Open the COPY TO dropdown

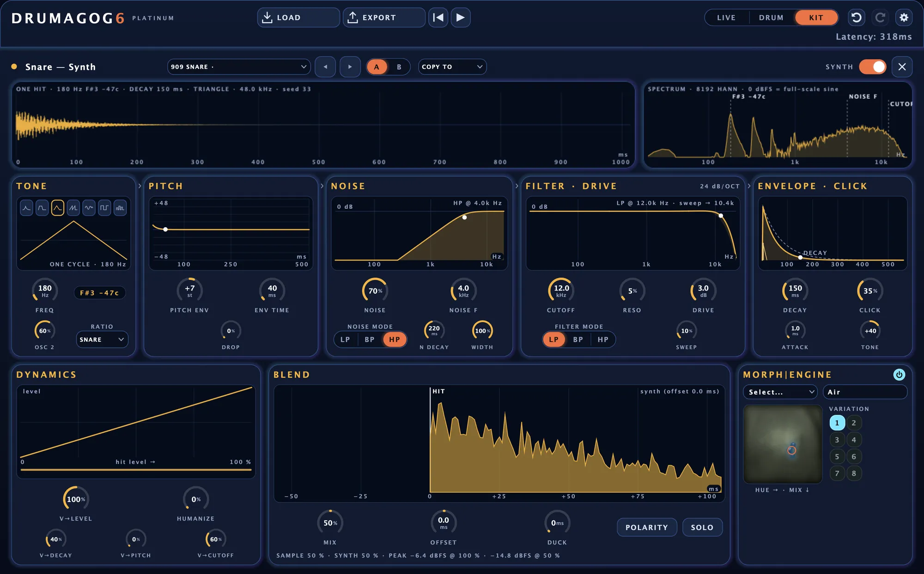pyautogui.click(x=452, y=67)
